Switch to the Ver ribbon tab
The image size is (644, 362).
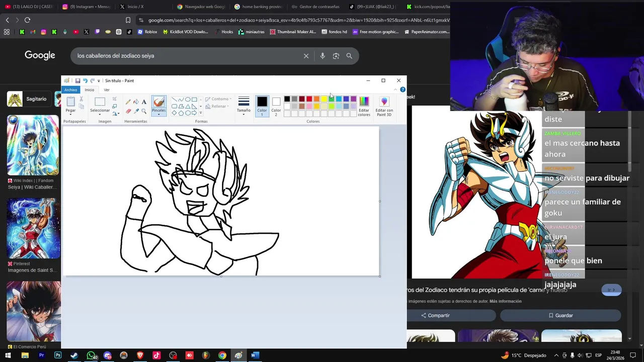pyautogui.click(x=107, y=89)
